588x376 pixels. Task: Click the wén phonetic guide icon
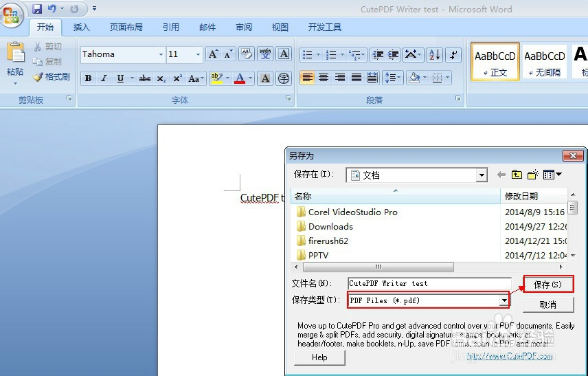(x=265, y=54)
